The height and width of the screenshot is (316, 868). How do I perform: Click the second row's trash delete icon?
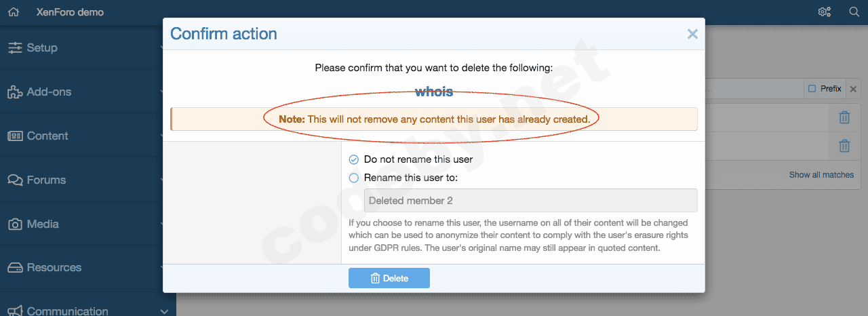coord(844,146)
